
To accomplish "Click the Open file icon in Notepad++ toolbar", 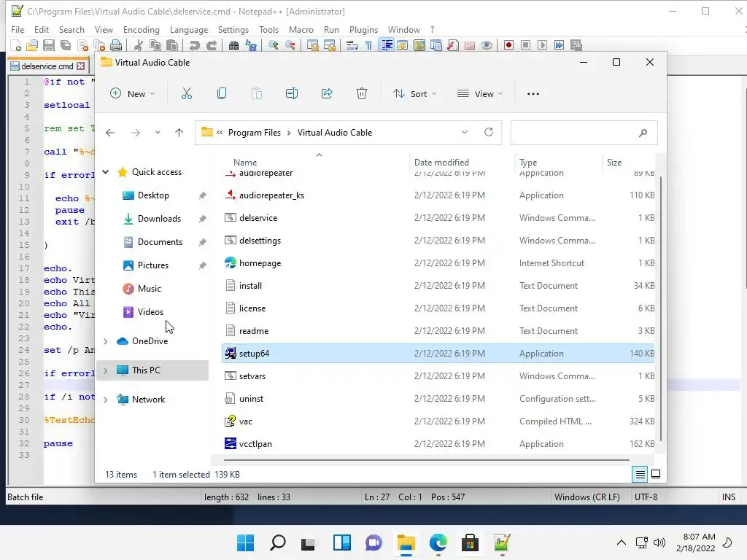I will coord(32,45).
